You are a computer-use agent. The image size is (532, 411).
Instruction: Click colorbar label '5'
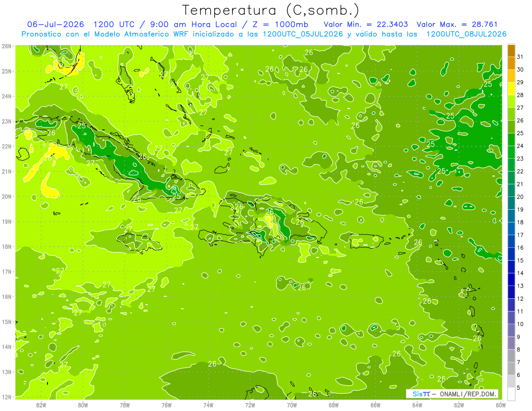(519, 388)
